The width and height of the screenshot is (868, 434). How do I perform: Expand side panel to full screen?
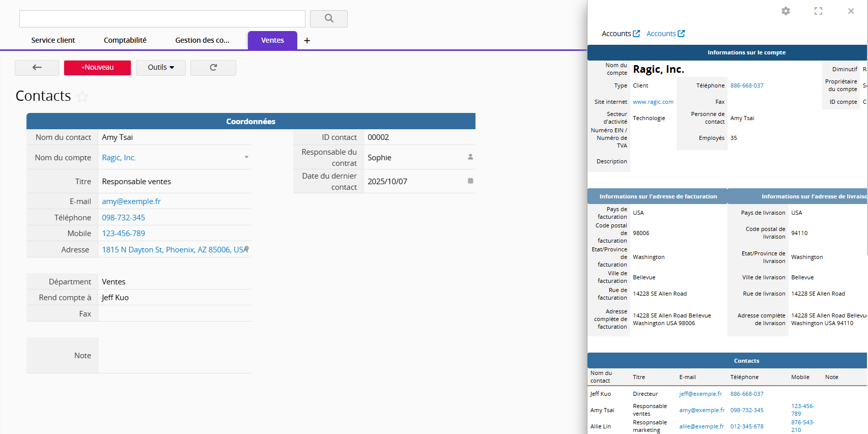(818, 11)
